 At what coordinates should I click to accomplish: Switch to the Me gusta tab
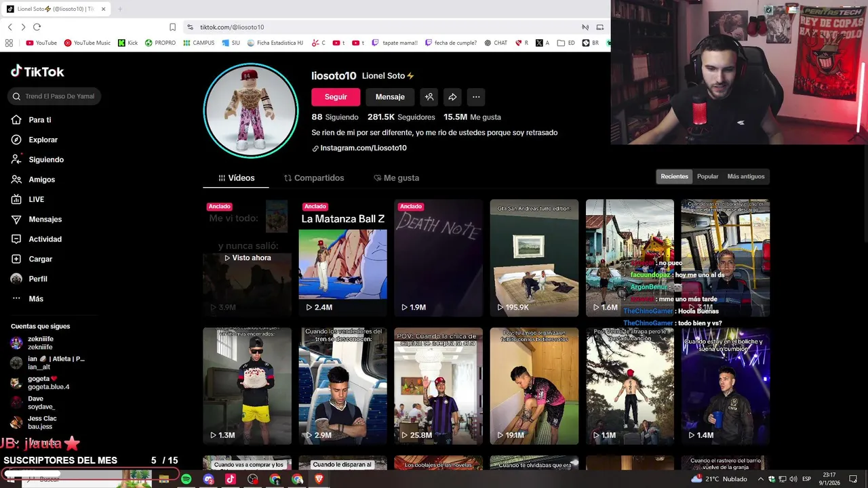(396, 178)
